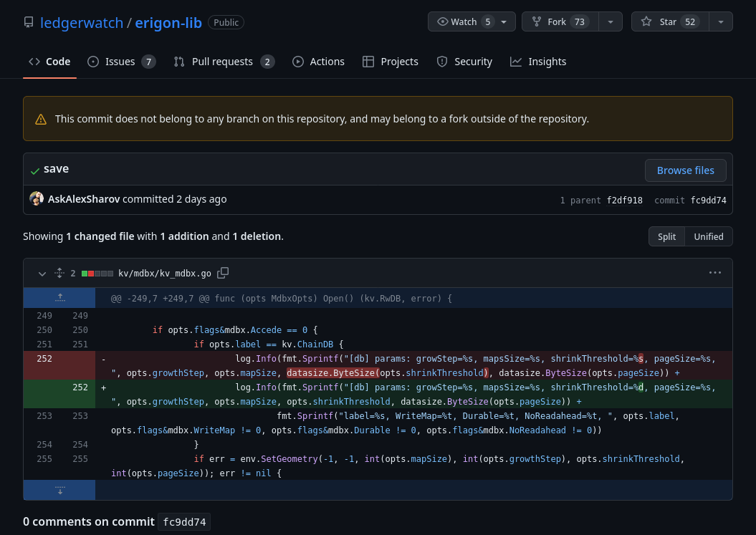Switch diff view to Split

[666, 236]
